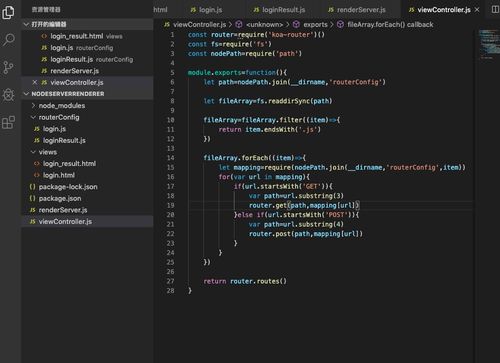Open the Source Control branch icon

pos(8,67)
